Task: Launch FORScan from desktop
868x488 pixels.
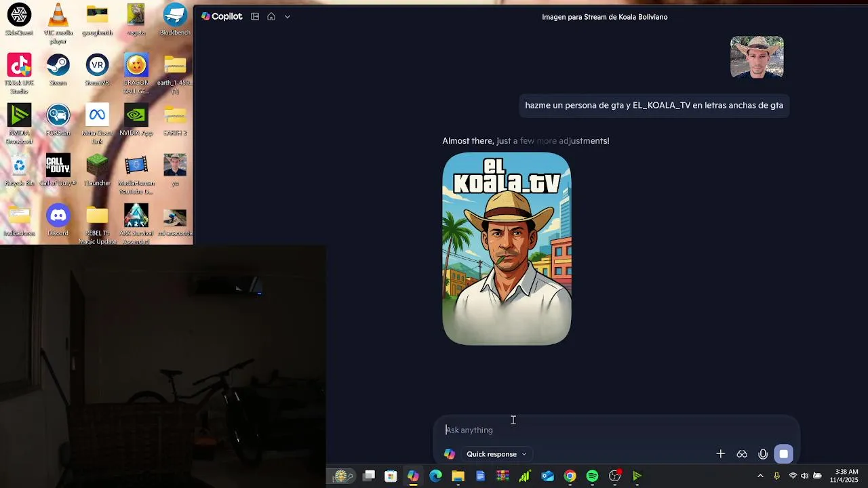Action: pyautogui.click(x=58, y=121)
